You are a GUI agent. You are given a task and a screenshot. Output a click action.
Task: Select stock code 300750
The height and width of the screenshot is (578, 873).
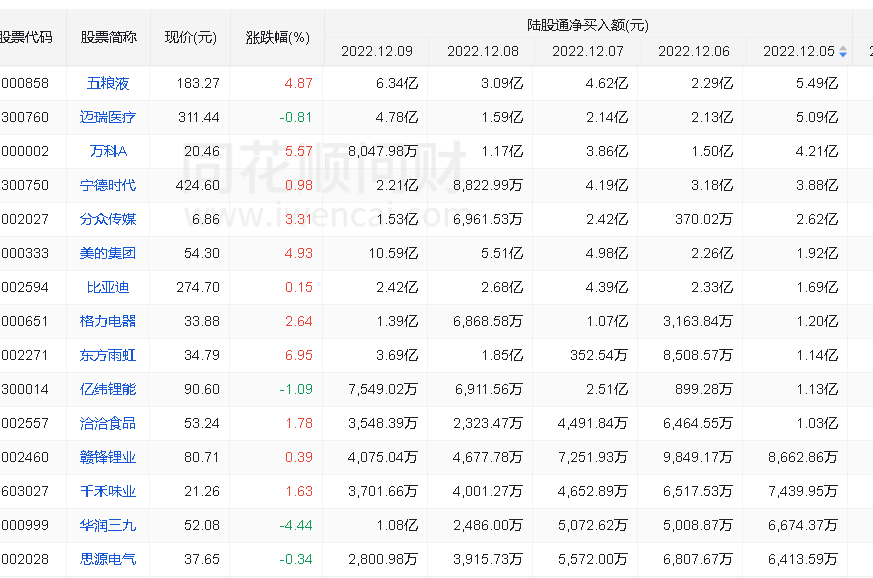[24, 185]
